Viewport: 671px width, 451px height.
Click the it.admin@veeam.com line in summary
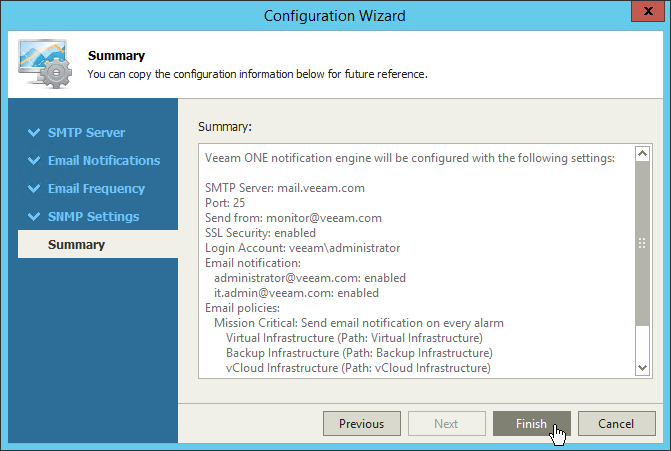[296, 293]
